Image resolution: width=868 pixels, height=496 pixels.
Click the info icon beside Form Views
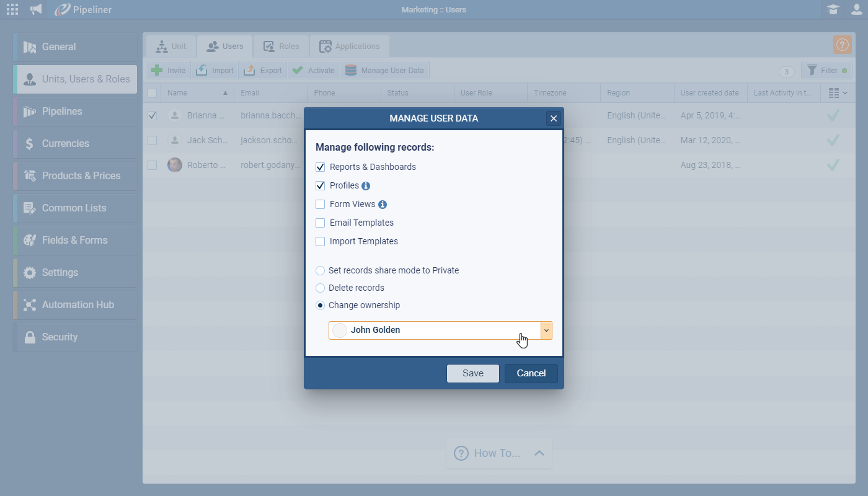[383, 205]
